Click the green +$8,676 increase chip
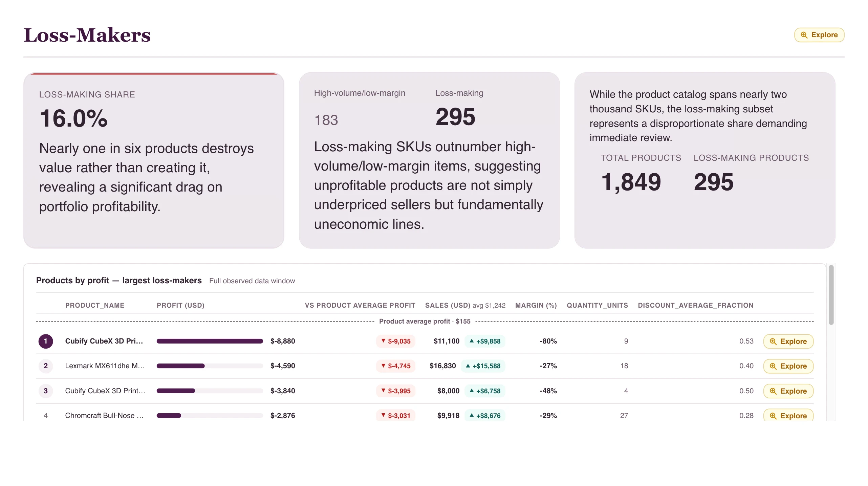 485,415
